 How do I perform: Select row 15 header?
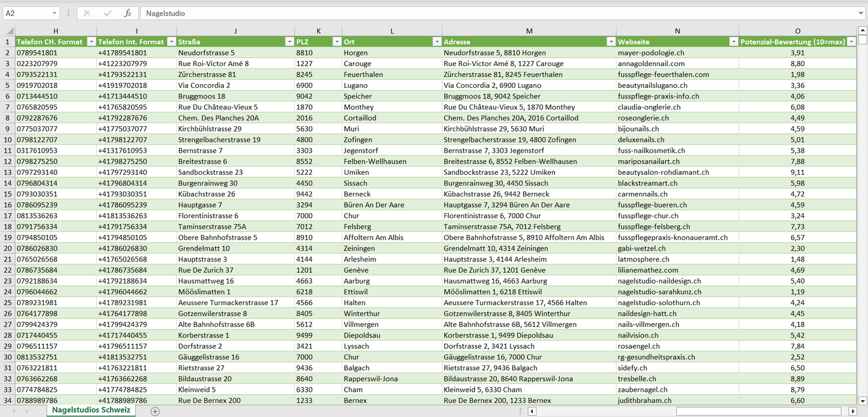8,194
